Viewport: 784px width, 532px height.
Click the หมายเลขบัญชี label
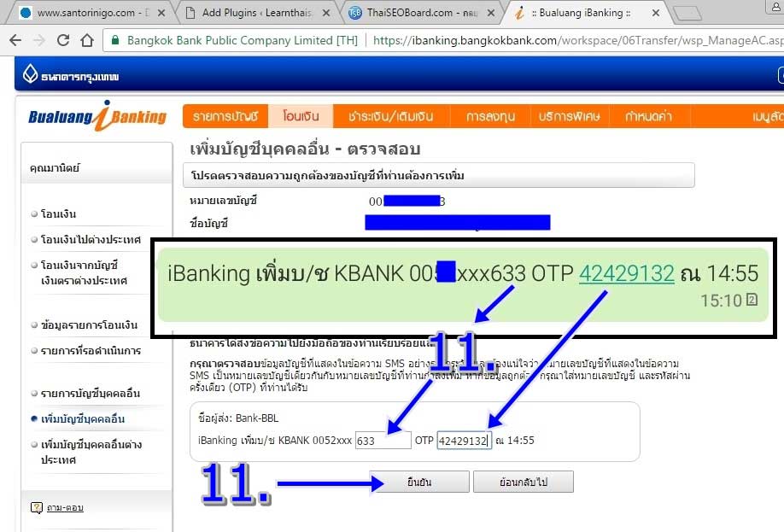point(223,201)
